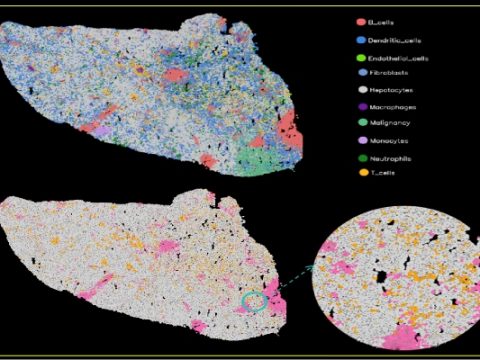Click the large pink cluster in inset bottom
480x360 pixels.
tap(402, 337)
